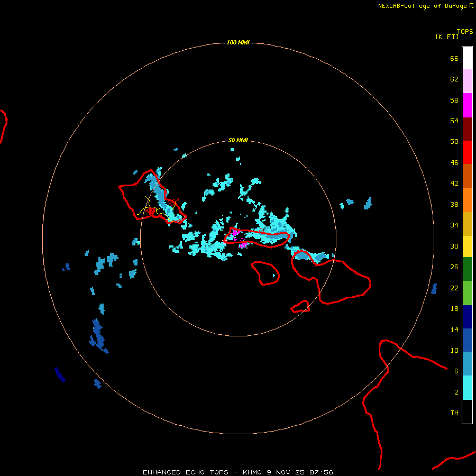Click the 26 legend value
This screenshot has height=476, width=476.
pyautogui.click(x=454, y=267)
